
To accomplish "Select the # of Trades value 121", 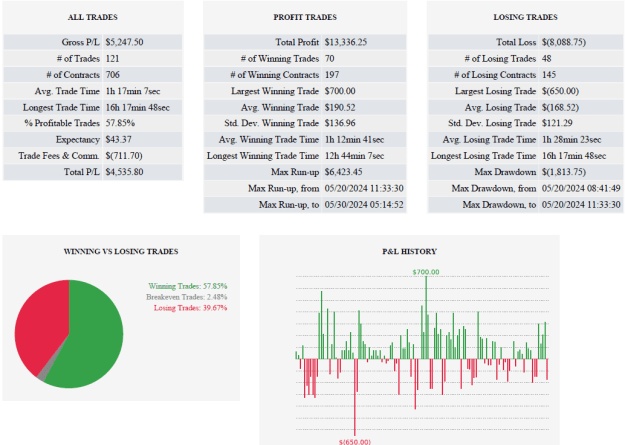I will pyautogui.click(x=112, y=59).
